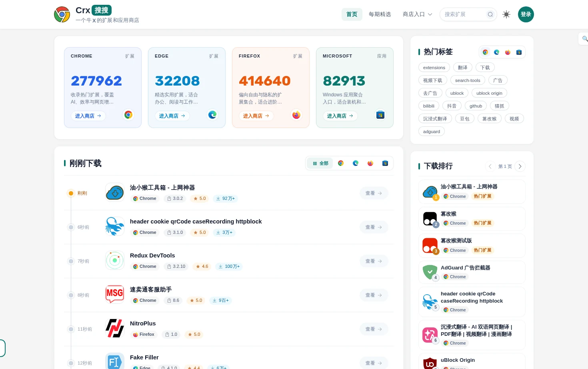Click the search magnifier icon in the search box
This screenshot has width=588, height=369.
click(490, 14)
